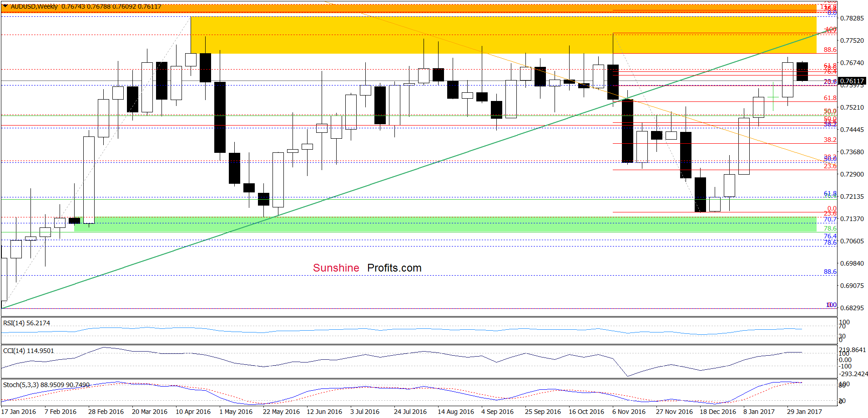
Task: Click the 0.72135 price axis label
Action: coord(852,196)
